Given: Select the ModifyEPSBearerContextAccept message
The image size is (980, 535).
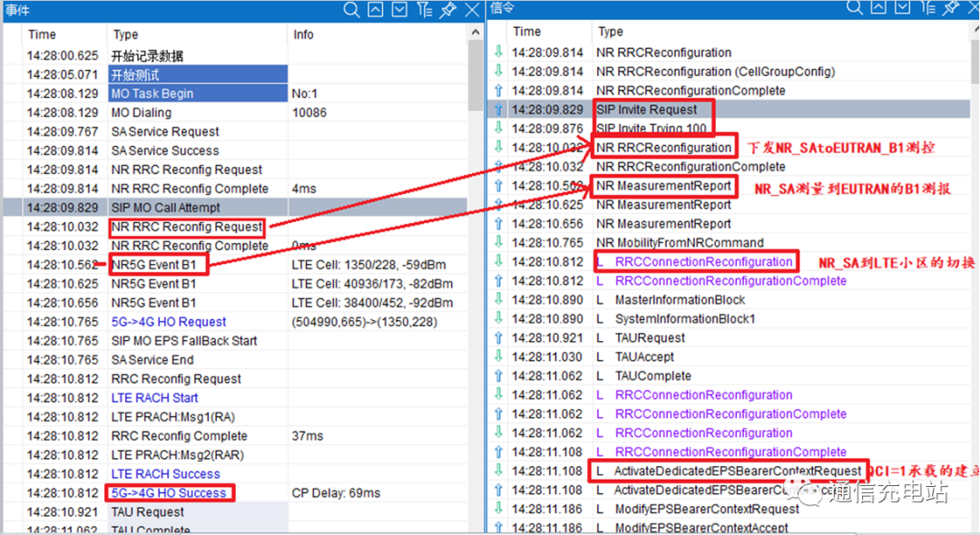Looking at the screenshot, I should coord(701,528).
